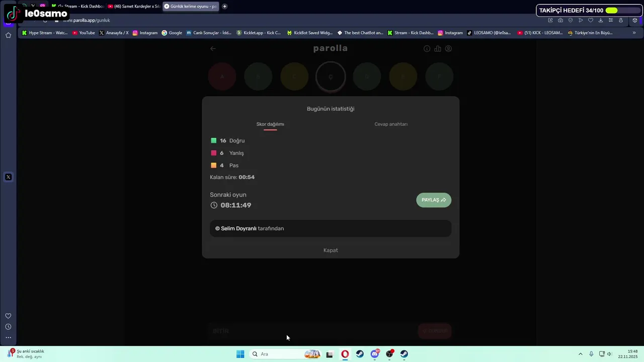Image resolution: width=644 pixels, height=362 pixels.
Task: Click the 4 Pas score line
Action: click(225, 165)
